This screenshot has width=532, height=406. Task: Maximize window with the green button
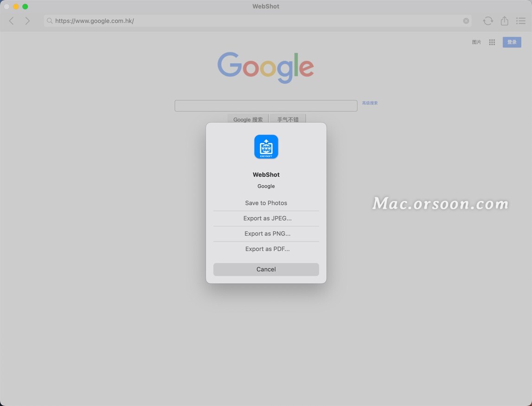coord(25,6)
